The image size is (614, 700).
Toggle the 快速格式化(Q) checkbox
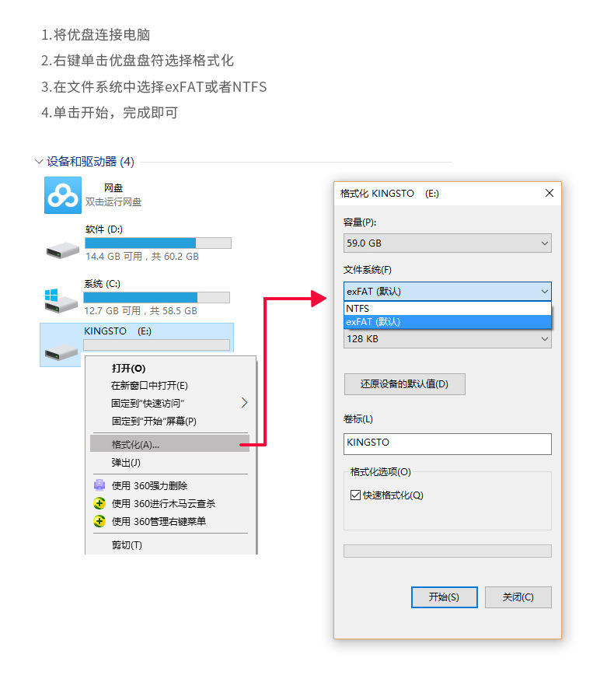pyautogui.click(x=355, y=495)
